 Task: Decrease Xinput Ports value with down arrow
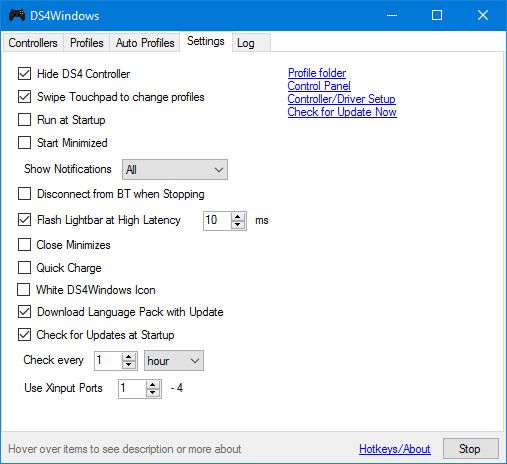pyautogui.click(x=153, y=392)
